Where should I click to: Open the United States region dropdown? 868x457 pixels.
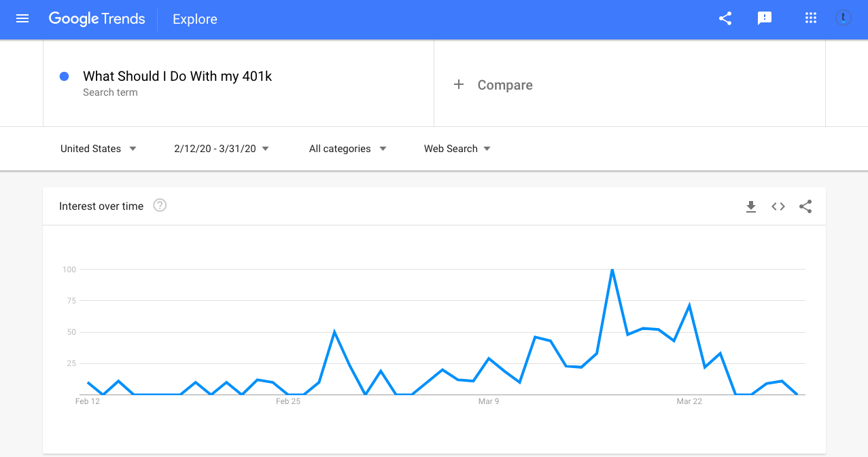(x=99, y=149)
